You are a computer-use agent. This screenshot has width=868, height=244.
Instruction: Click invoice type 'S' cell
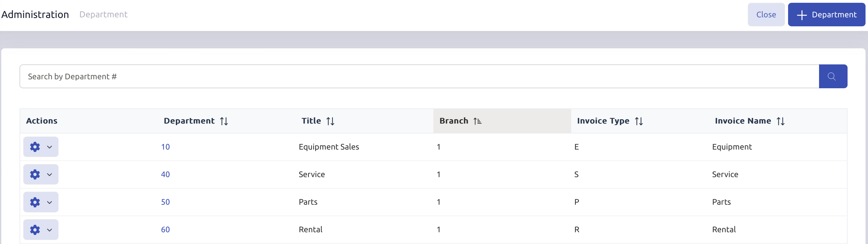point(576,175)
